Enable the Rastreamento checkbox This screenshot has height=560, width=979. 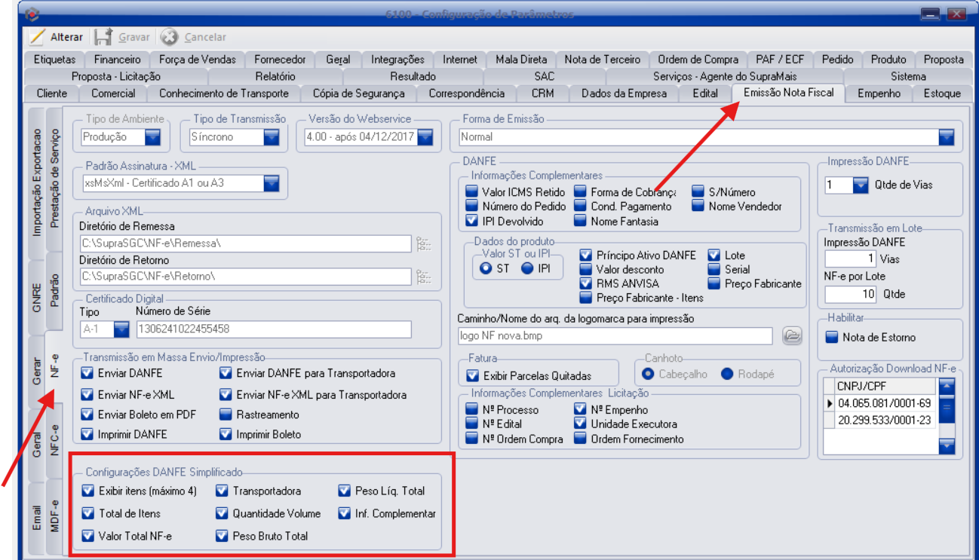(x=226, y=415)
